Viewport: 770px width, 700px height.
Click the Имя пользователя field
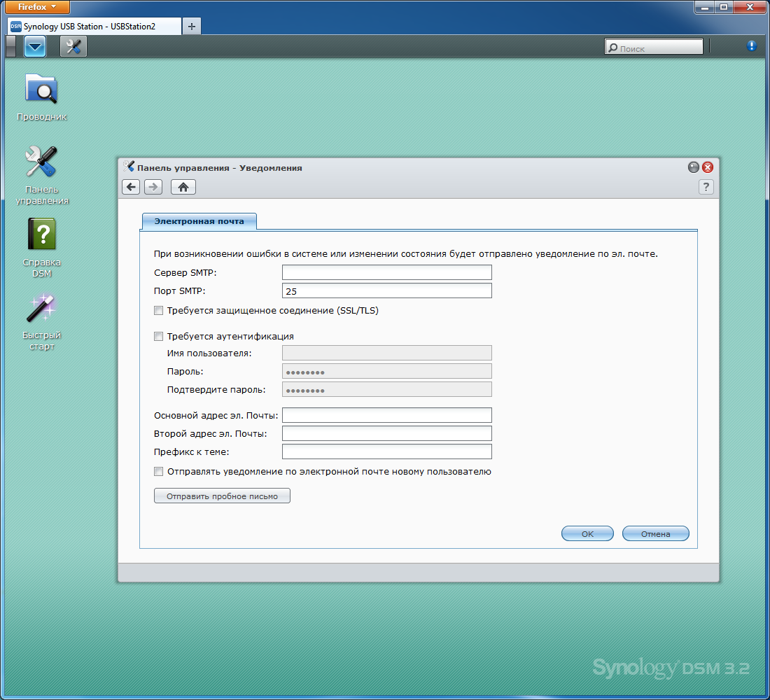pos(387,353)
